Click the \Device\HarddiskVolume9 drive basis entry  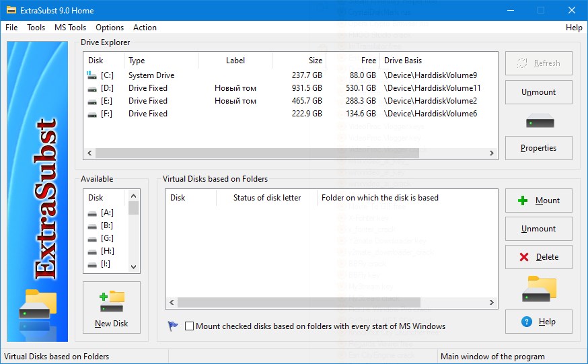(431, 75)
